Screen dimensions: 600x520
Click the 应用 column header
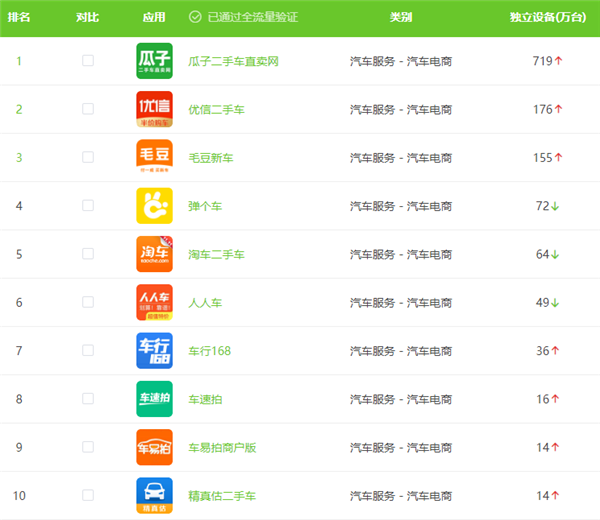[x=154, y=17]
